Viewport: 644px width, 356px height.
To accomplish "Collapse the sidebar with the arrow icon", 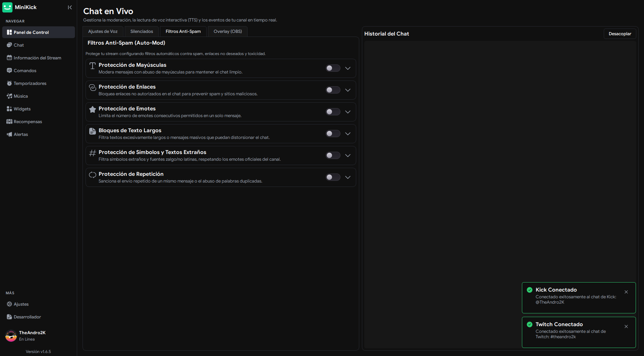I will 70,7.
